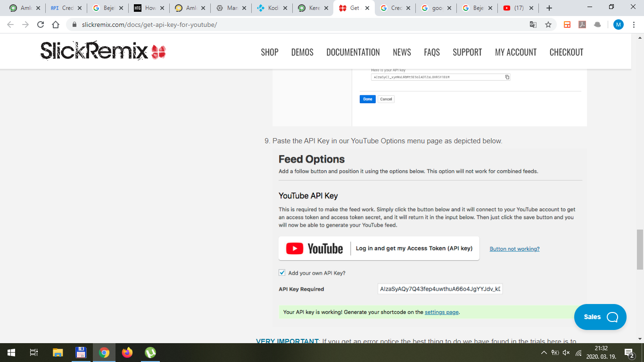Open the MY ACCOUNT menu item

[516, 52]
